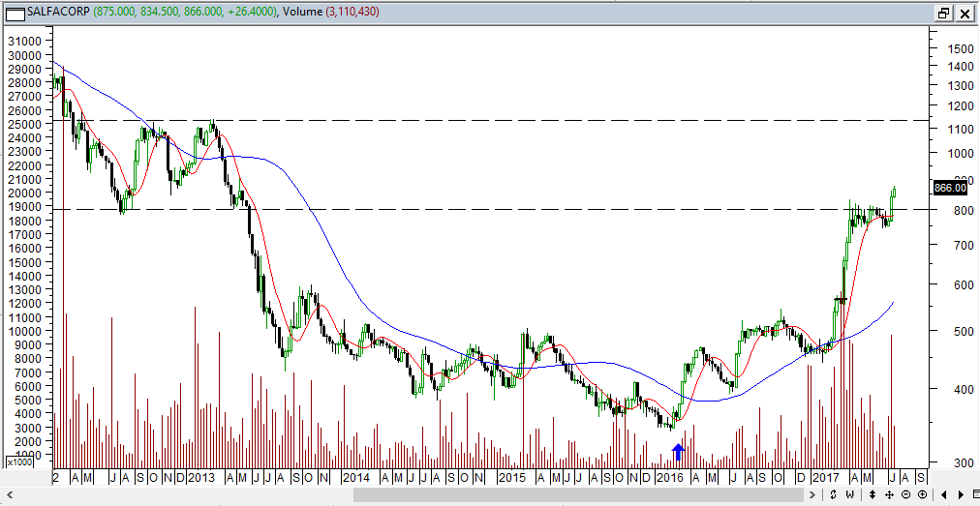Click the 31000 volume axis label
980x506 pixels.
click(24, 41)
